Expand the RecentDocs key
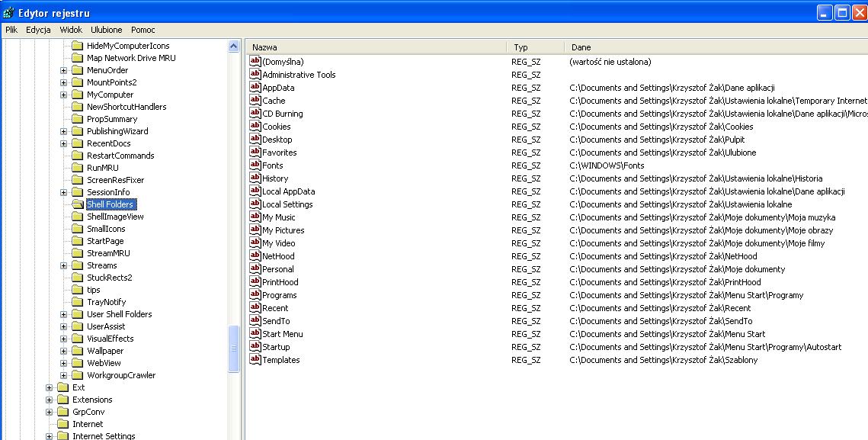 point(64,143)
